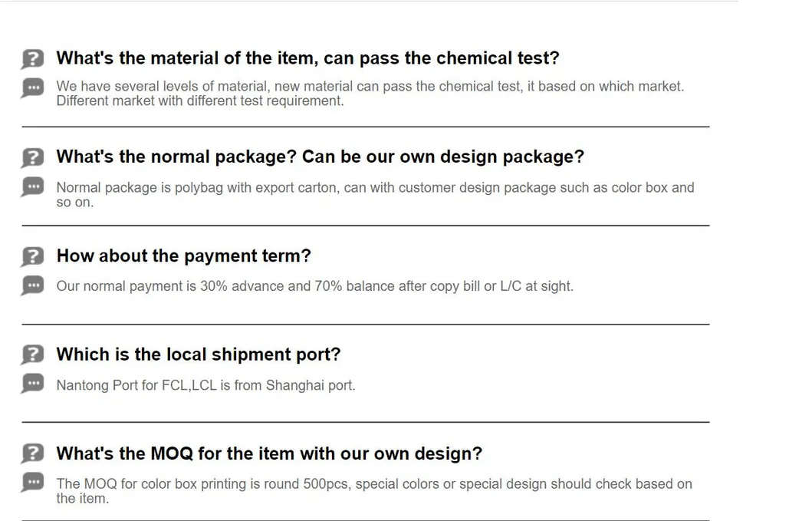Click chat bubble icon beside Nantong Port answer
Viewport: 812px width, 521px height.
[32, 384]
